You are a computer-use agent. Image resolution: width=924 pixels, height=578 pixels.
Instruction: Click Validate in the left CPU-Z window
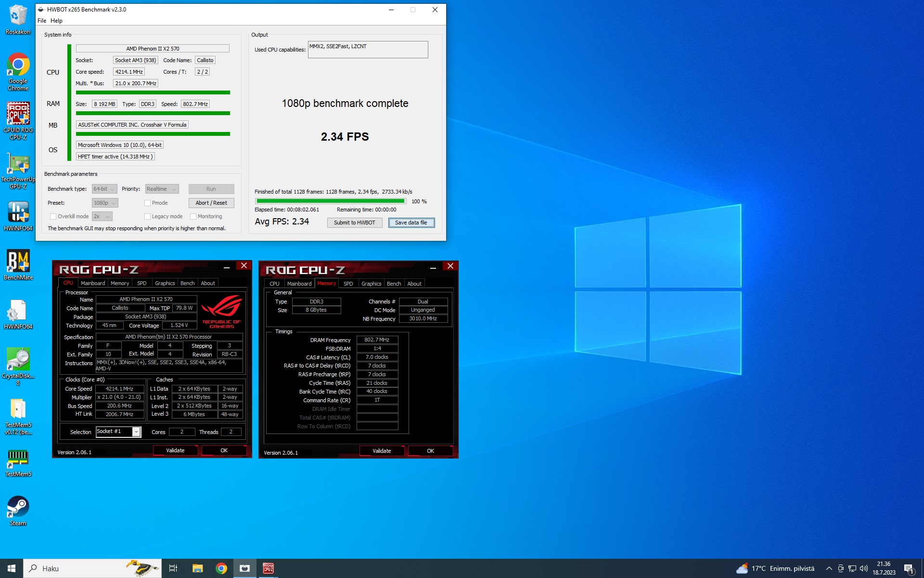pos(175,450)
